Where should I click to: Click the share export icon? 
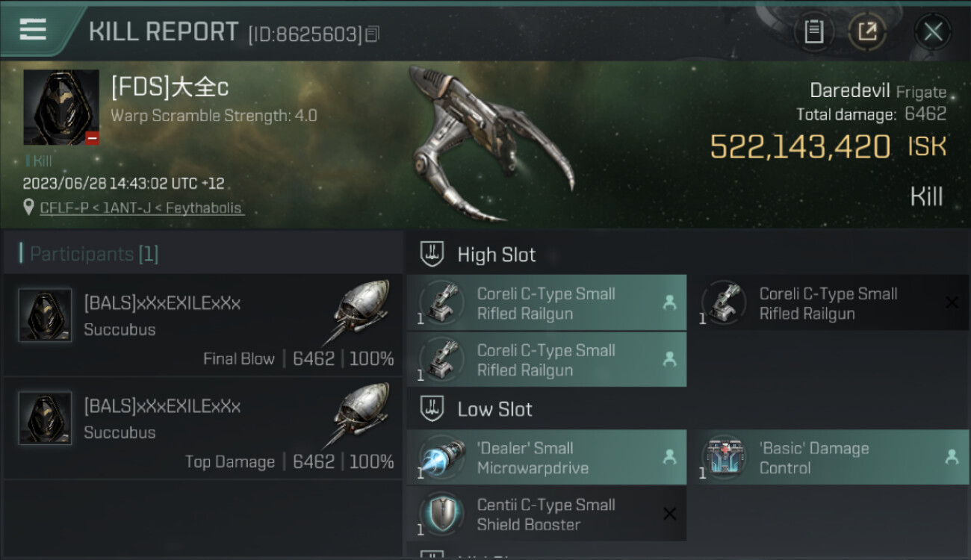(x=868, y=31)
